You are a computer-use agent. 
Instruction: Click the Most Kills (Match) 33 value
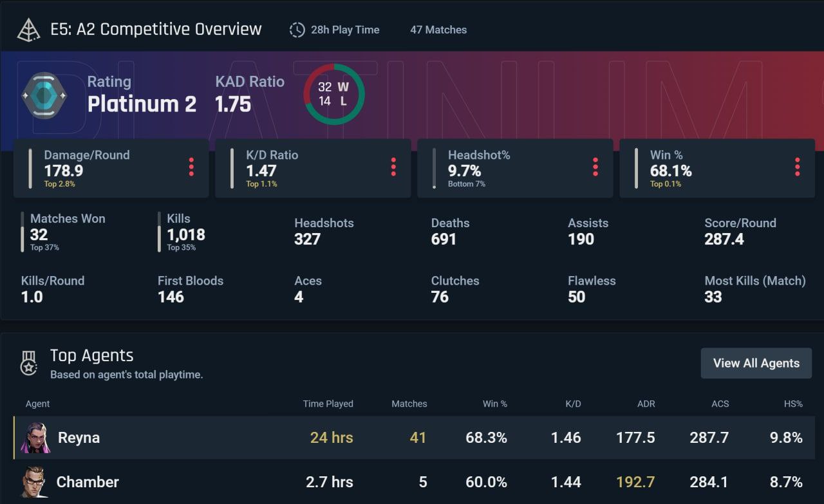click(x=713, y=297)
